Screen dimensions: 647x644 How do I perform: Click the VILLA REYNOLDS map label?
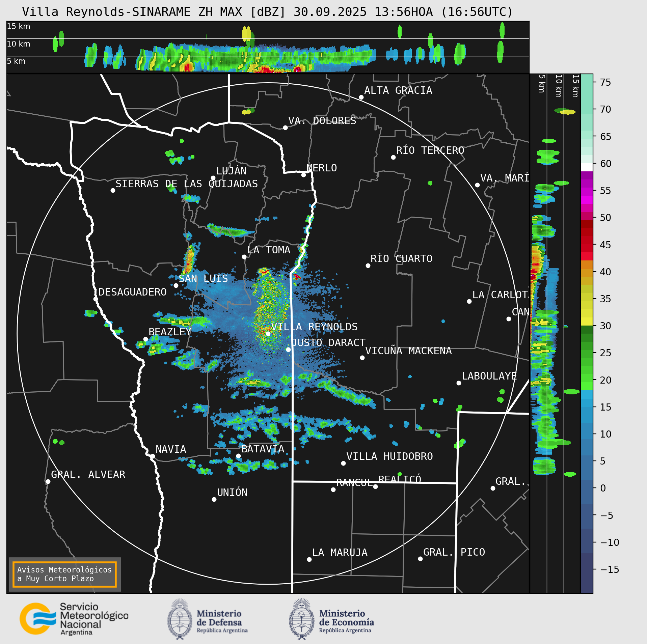[314, 327]
